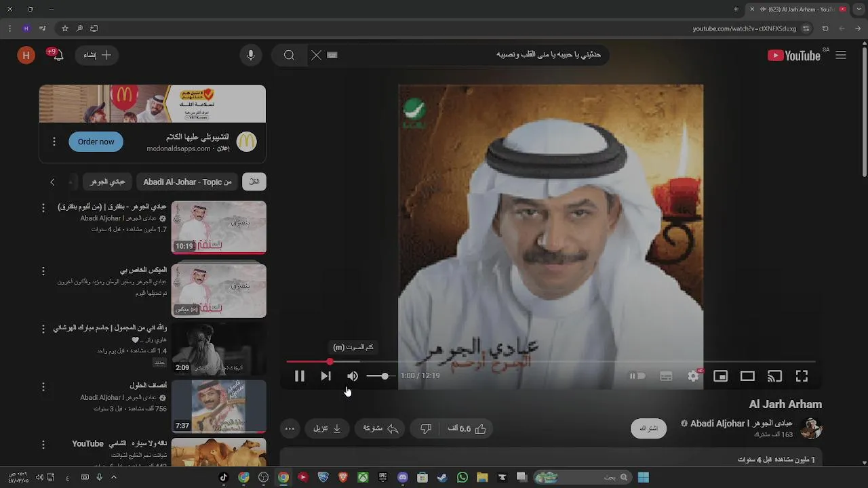Reload the page in browser toolbar

(x=825, y=28)
